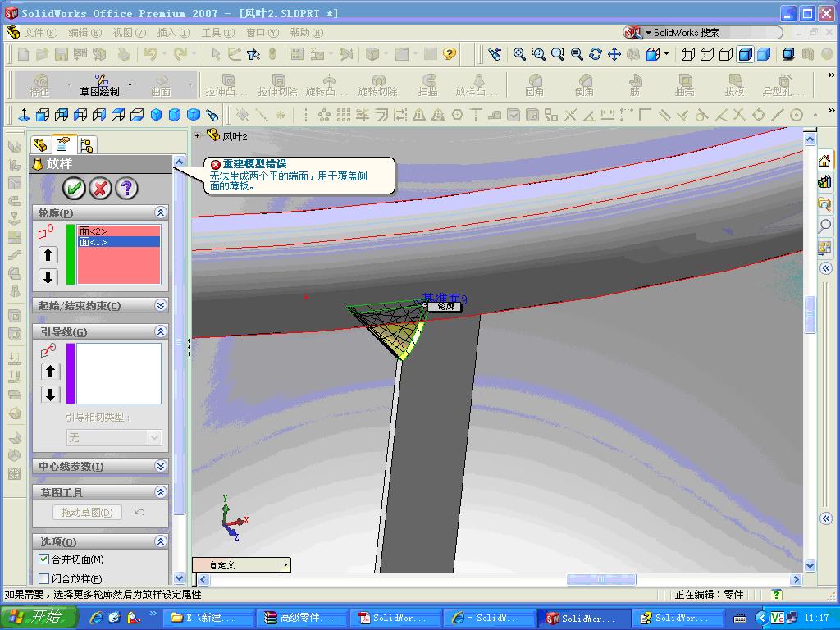Image resolution: width=840 pixels, height=630 pixels.
Task: Confirm the loft with green checkmark
Action: pos(74,188)
